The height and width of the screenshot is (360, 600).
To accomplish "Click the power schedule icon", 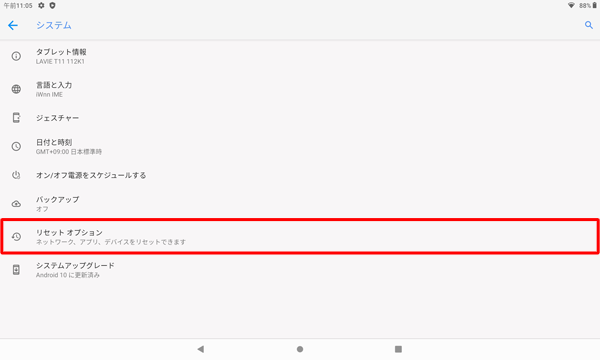I will pyautogui.click(x=16, y=175).
